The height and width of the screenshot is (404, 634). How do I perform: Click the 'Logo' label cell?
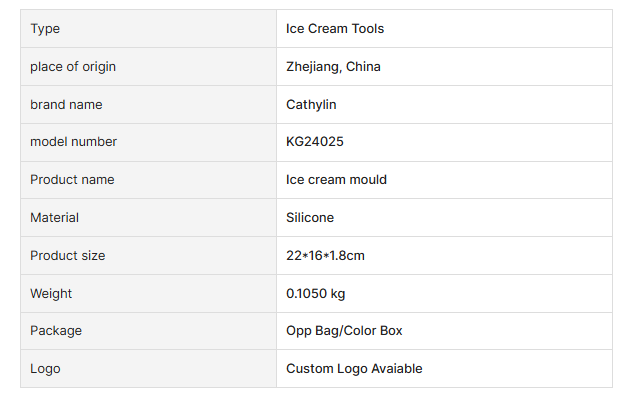click(45, 368)
